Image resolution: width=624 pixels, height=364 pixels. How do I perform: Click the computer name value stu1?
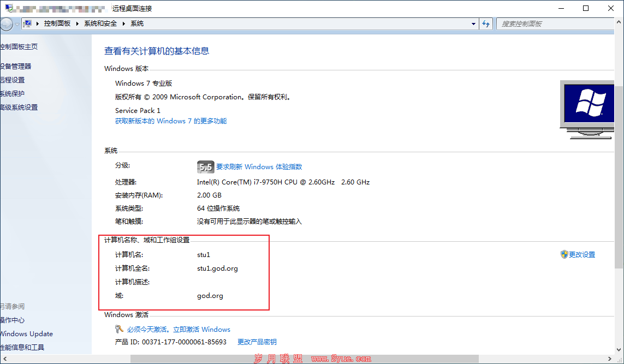click(x=203, y=255)
